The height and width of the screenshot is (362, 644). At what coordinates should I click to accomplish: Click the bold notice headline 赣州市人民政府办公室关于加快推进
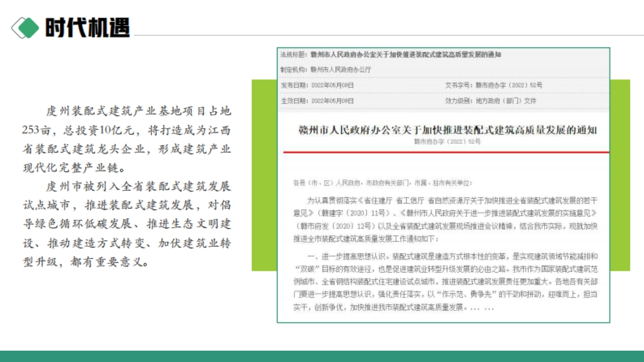(447, 130)
